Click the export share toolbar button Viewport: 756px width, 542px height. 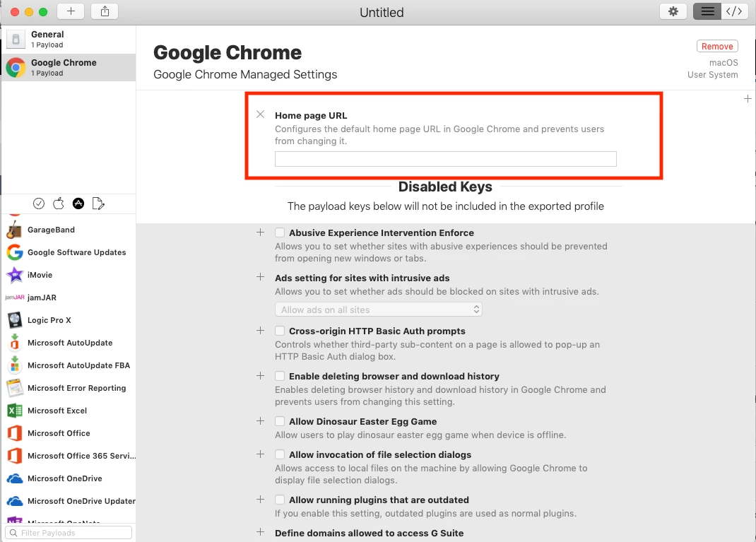pyautogui.click(x=105, y=11)
